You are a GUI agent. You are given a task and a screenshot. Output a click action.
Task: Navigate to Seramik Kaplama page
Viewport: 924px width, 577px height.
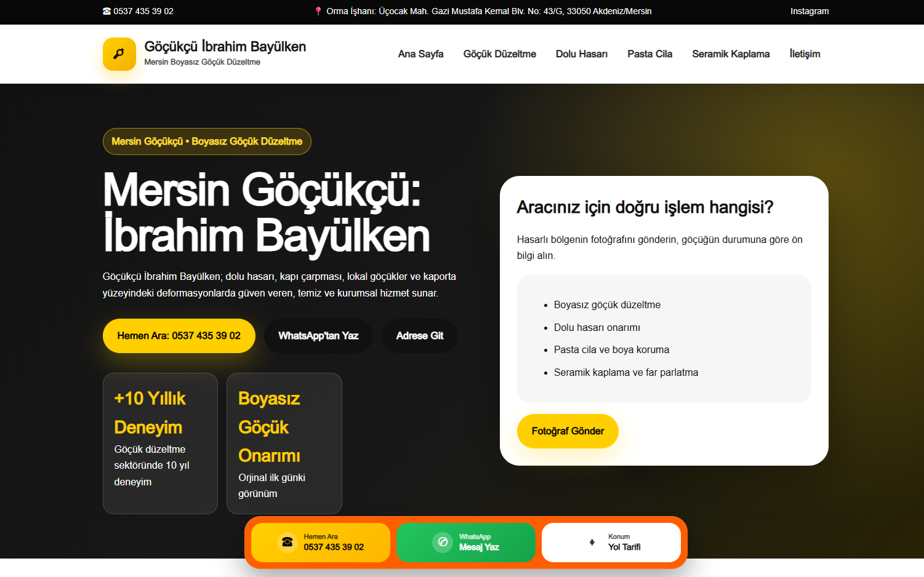(731, 54)
